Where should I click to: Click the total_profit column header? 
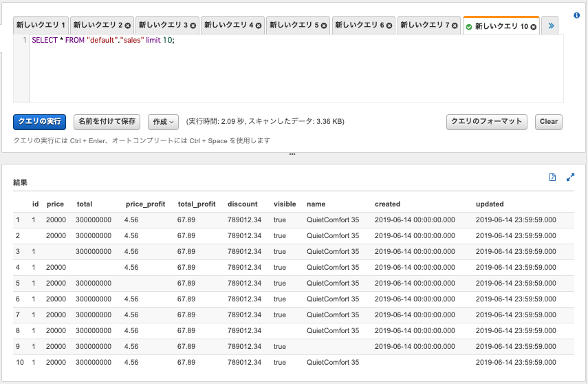click(x=197, y=204)
